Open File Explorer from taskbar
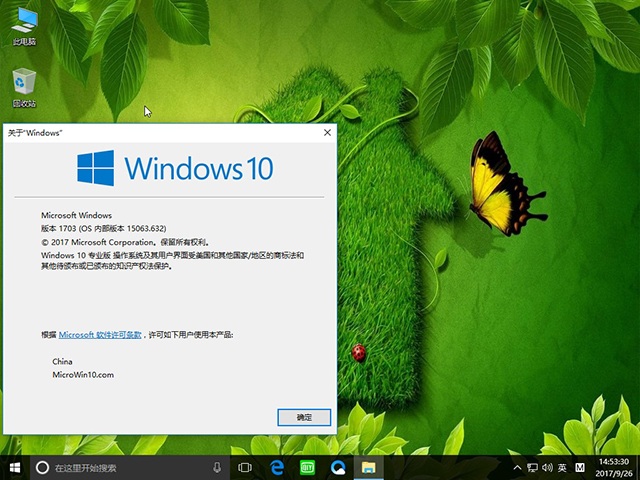 click(x=369, y=468)
